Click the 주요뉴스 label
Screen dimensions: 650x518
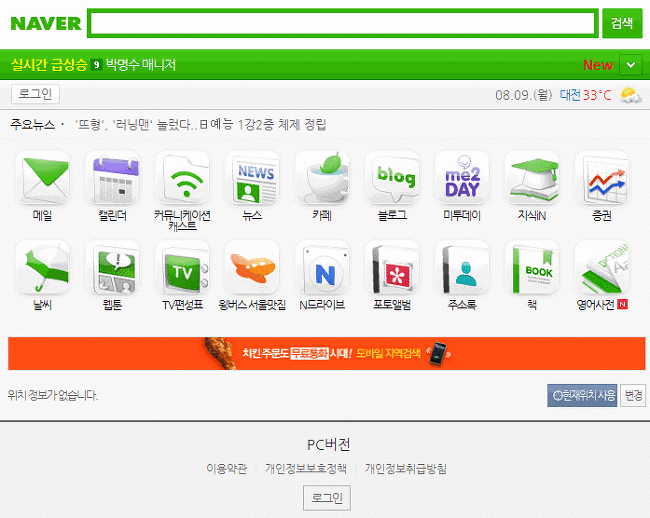(x=32, y=124)
